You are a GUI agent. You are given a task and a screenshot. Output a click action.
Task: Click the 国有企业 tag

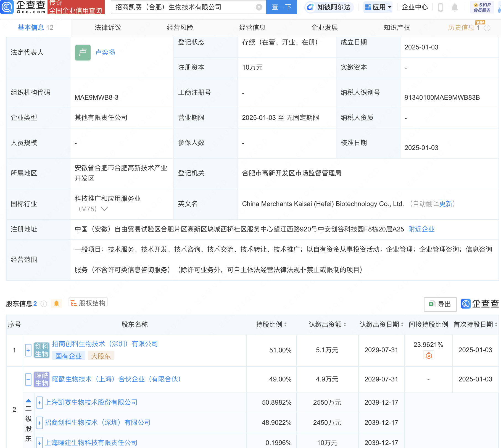[69, 356]
